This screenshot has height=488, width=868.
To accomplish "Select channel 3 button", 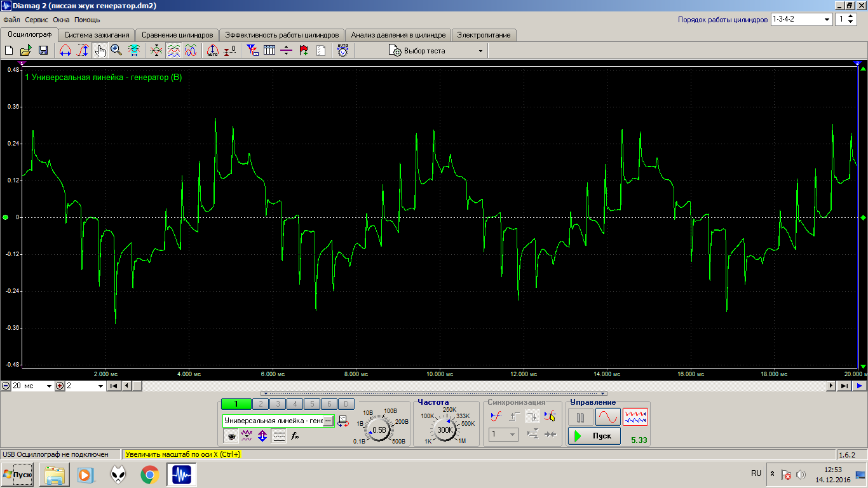I will coord(278,404).
